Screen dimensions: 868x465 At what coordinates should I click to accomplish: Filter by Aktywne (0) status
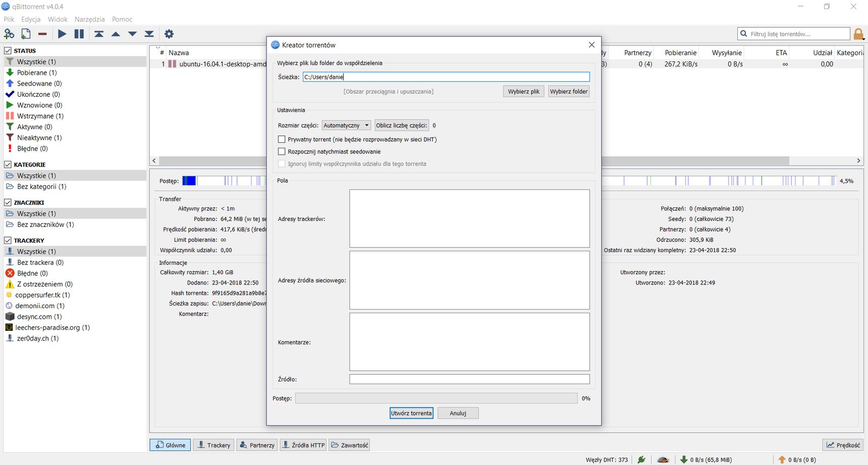pos(75,127)
